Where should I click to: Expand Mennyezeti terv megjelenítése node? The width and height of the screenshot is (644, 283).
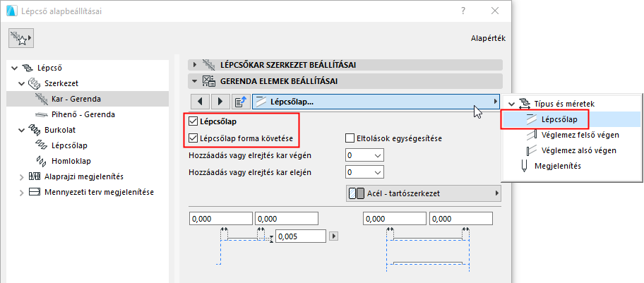click(x=22, y=192)
